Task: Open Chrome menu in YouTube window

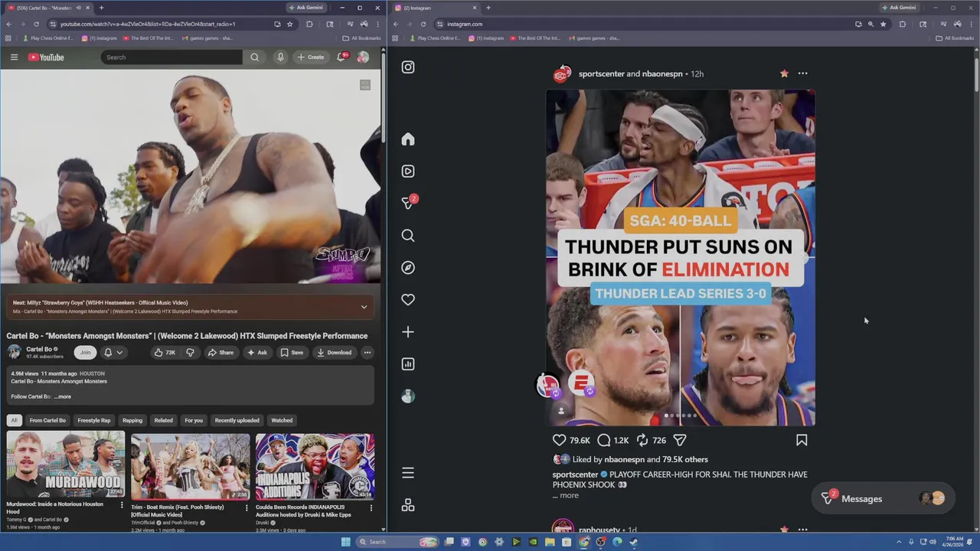Action: click(x=377, y=24)
